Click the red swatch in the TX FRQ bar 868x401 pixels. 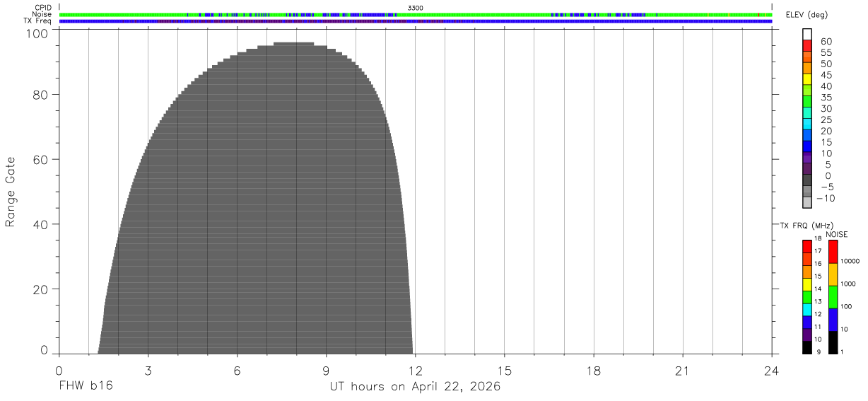point(807,247)
